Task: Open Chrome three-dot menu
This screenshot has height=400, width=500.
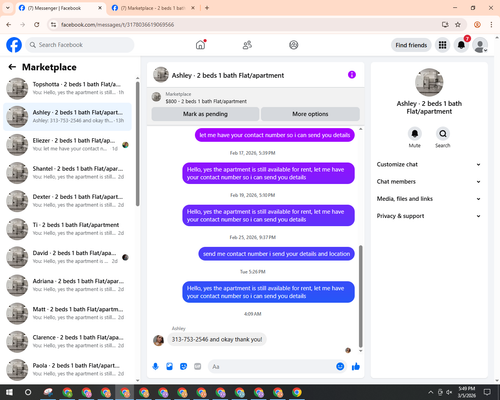Action: [x=491, y=25]
